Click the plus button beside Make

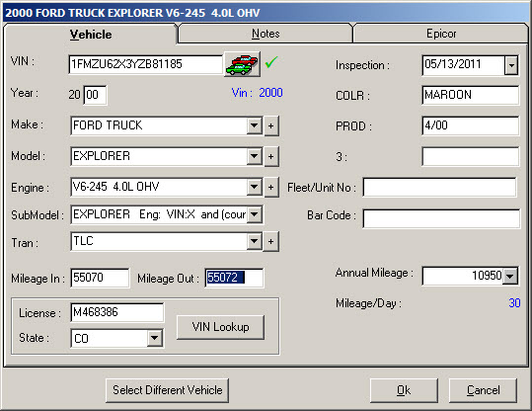(271, 126)
